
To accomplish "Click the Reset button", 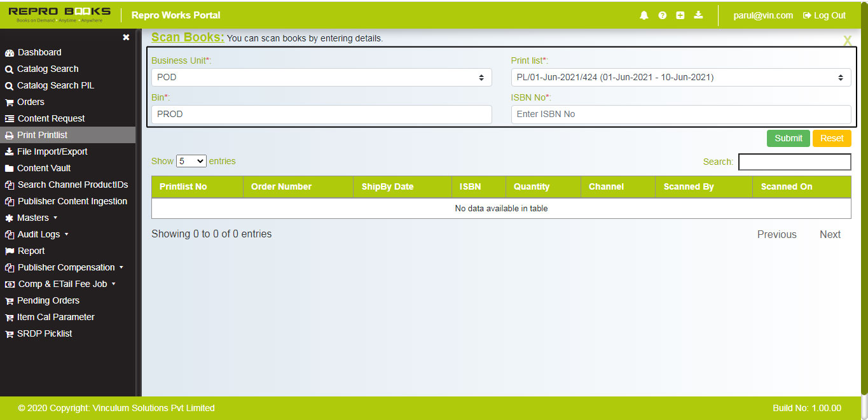I will [x=831, y=138].
